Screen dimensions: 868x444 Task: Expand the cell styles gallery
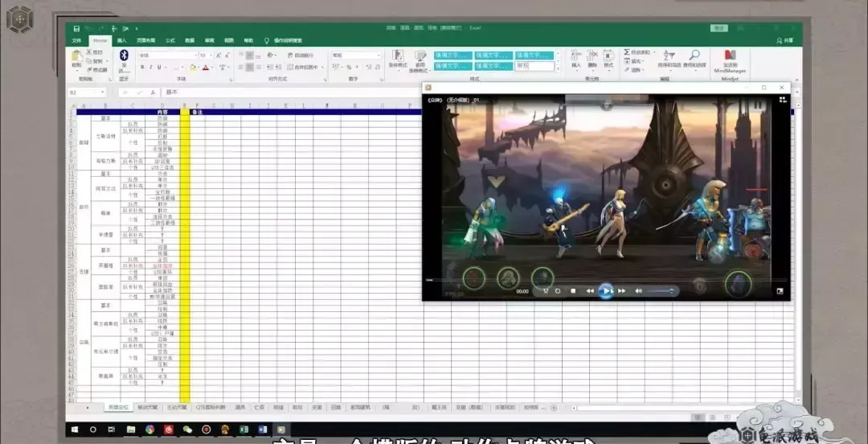(558, 68)
